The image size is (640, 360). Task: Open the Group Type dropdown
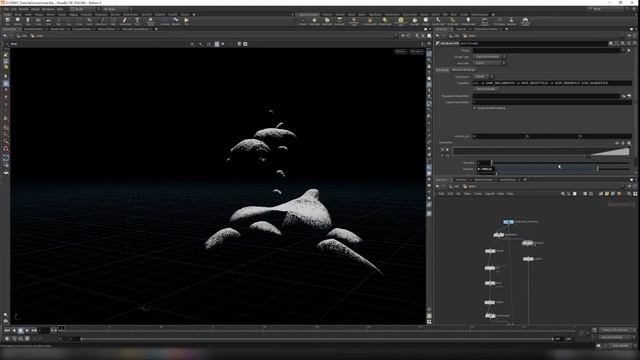click(490, 57)
